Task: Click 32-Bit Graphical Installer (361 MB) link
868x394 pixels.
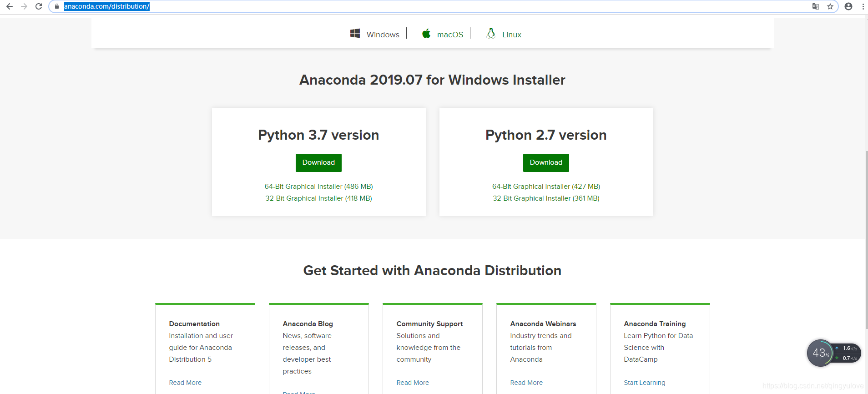Action: point(546,198)
